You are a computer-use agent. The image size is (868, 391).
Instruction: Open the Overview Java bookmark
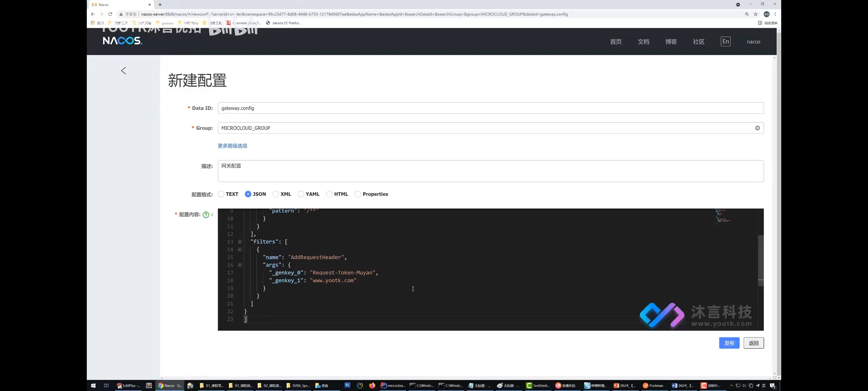244,23
